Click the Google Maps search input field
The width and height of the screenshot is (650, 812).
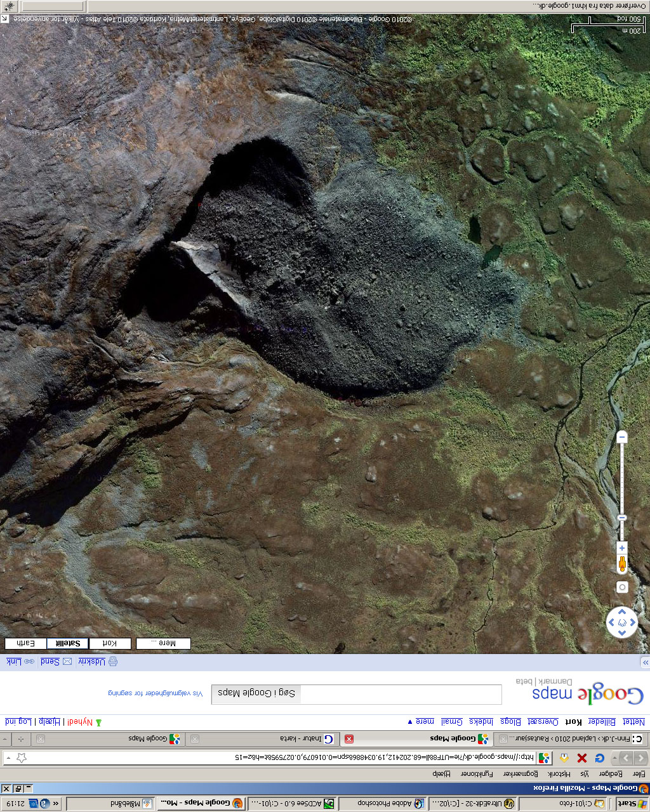401,693
